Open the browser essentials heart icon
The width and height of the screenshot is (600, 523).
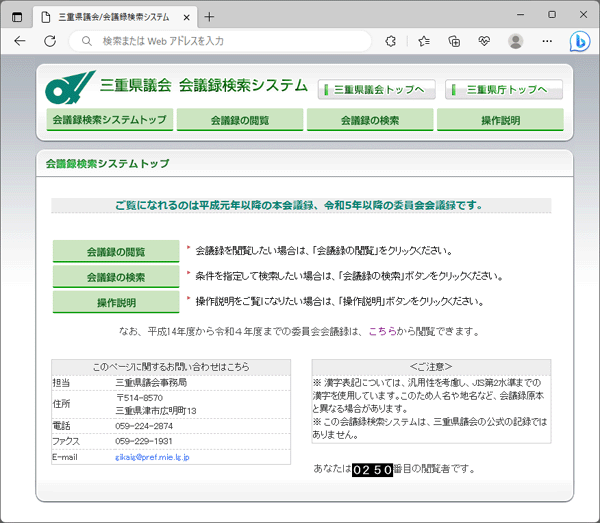coord(484,41)
